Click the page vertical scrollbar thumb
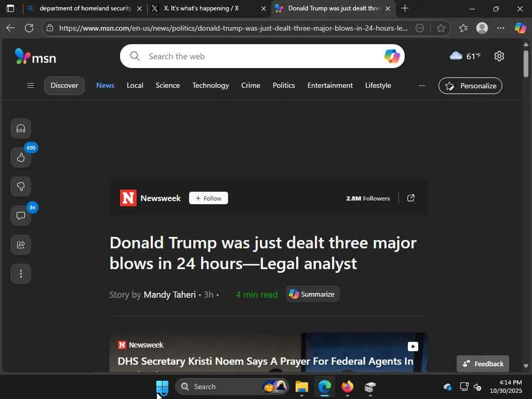Image resolution: width=532 pixels, height=399 pixels. (x=526, y=64)
